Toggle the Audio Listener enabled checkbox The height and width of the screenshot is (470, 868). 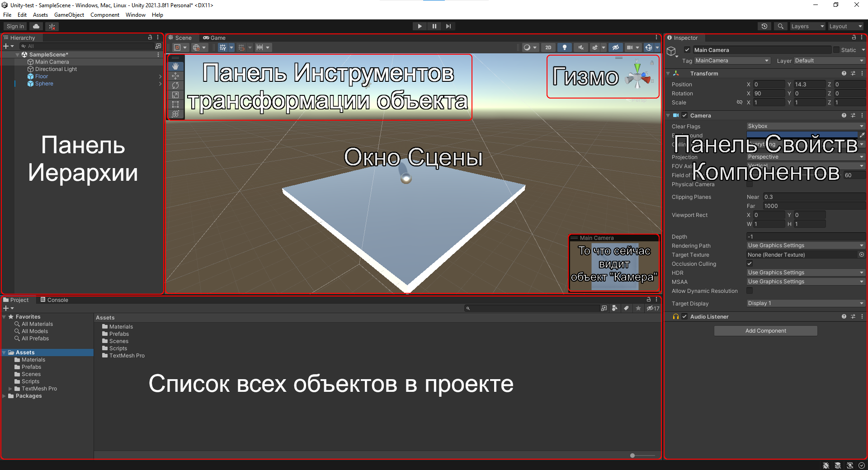tap(684, 316)
